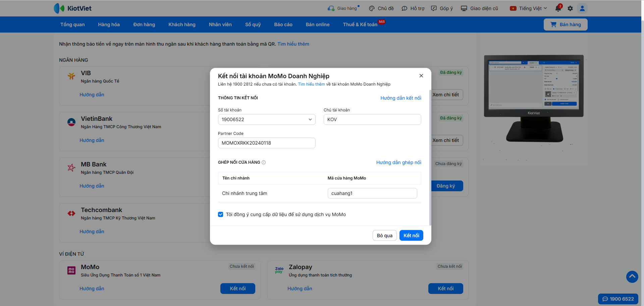Open the Báo cáo menu

[283, 24]
